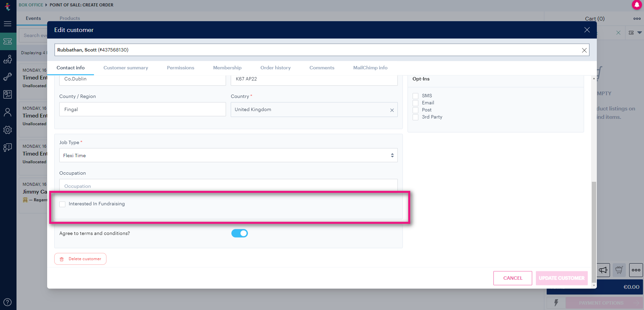This screenshot has height=310, width=644.
Task: Click the PAYMENT OPTIONS button
Action: 604,303
